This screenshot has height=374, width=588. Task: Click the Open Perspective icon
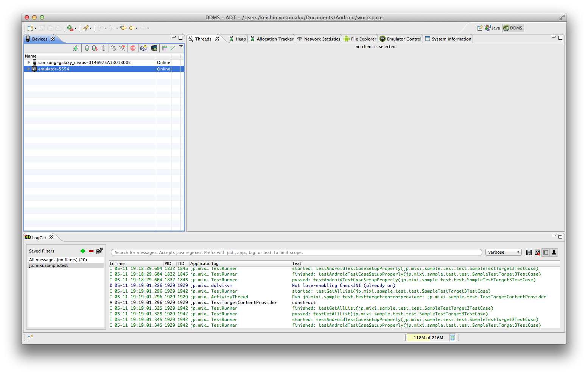(480, 28)
